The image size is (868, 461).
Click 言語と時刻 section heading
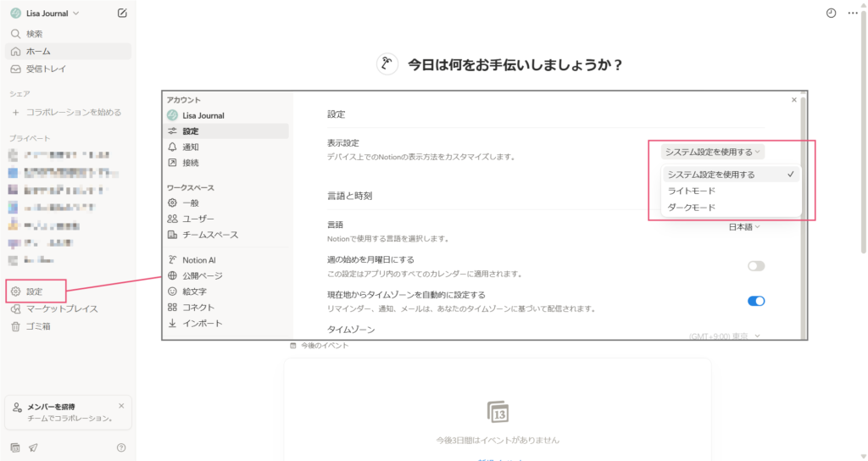click(350, 196)
